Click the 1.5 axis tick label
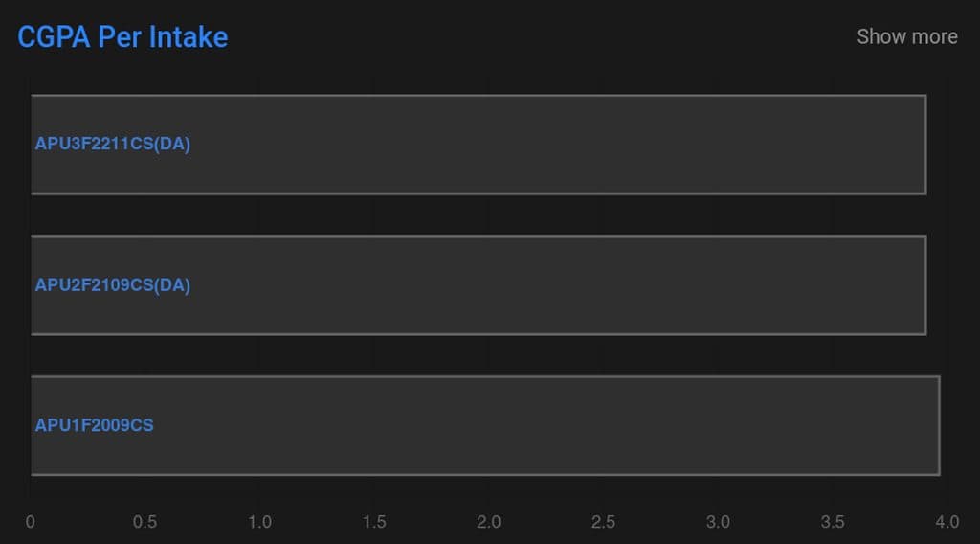 pos(374,522)
